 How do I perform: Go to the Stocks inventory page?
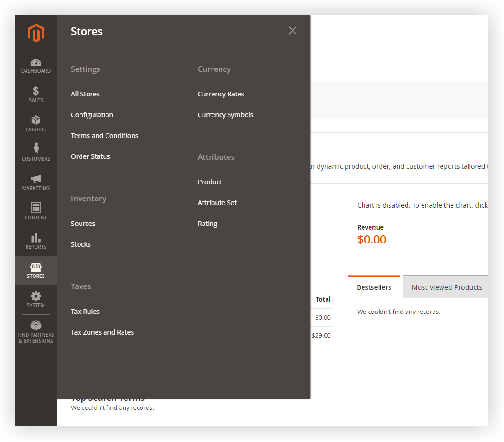tap(80, 244)
